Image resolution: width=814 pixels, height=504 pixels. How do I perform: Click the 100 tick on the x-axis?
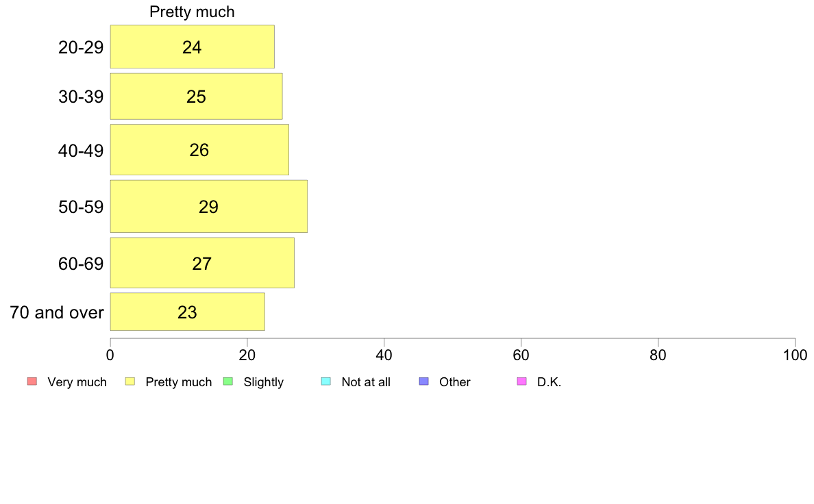click(795, 355)
